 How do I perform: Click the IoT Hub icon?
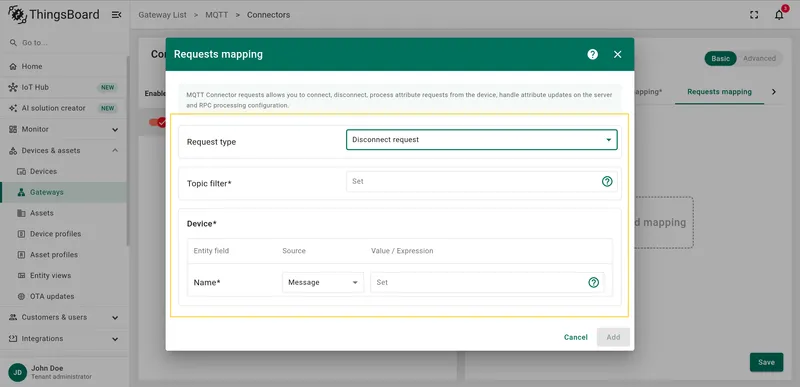pos(13,87)
